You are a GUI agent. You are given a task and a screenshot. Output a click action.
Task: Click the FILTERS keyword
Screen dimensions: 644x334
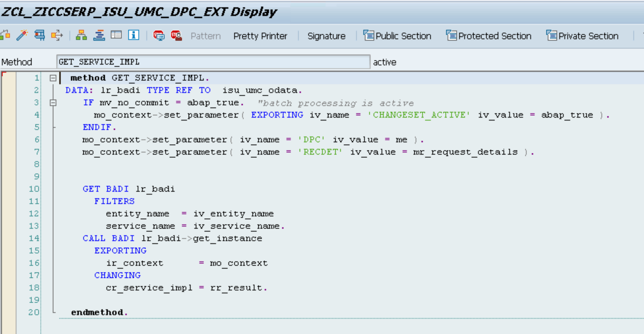point(115,201)
